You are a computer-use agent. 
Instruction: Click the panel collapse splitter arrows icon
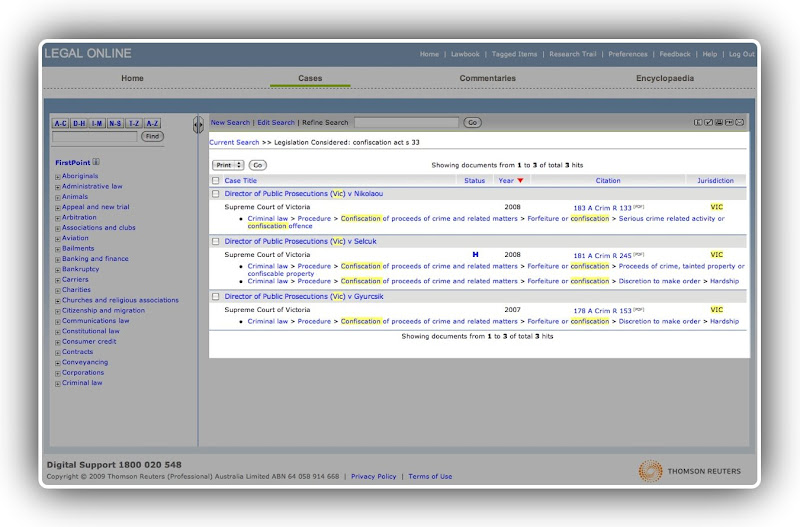coord(198,125)
